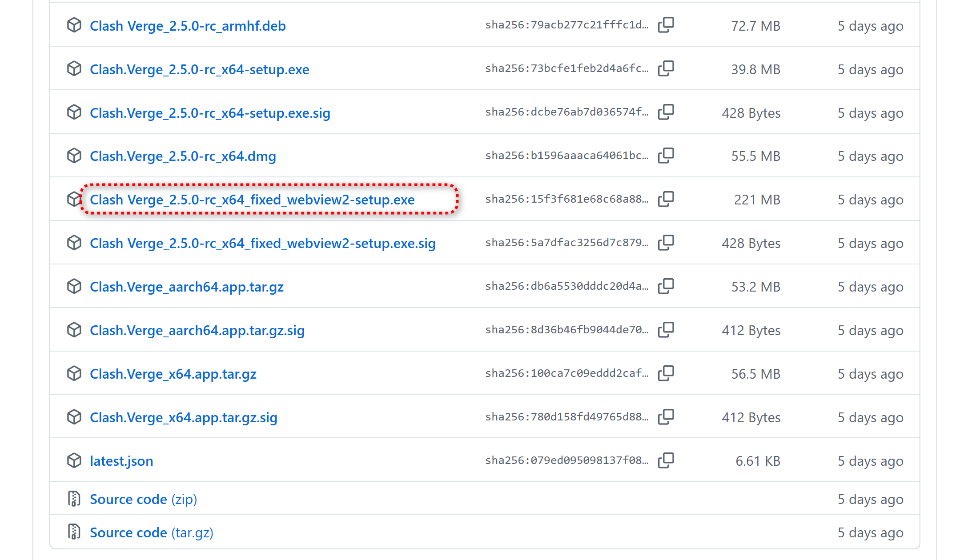980x560 pixels.
Task: Copy SHA256 of x64-setup.exe
Action: tap(666, 69)
